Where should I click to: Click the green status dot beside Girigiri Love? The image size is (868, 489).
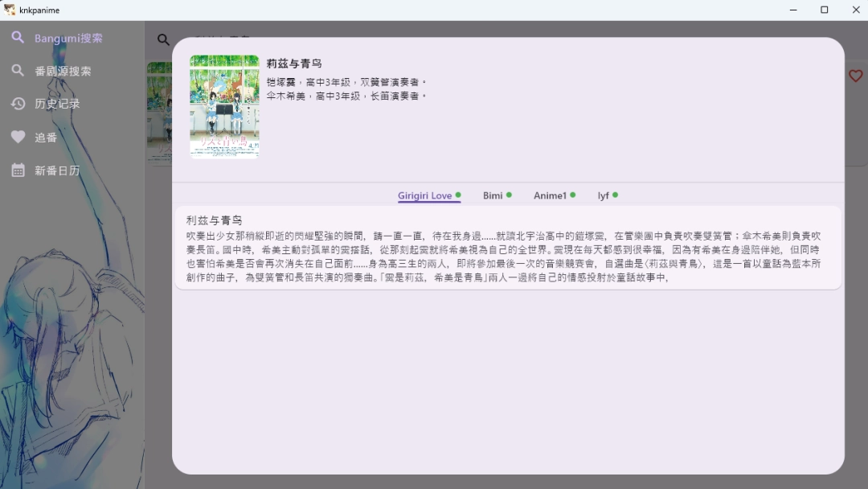coord(458,193)
